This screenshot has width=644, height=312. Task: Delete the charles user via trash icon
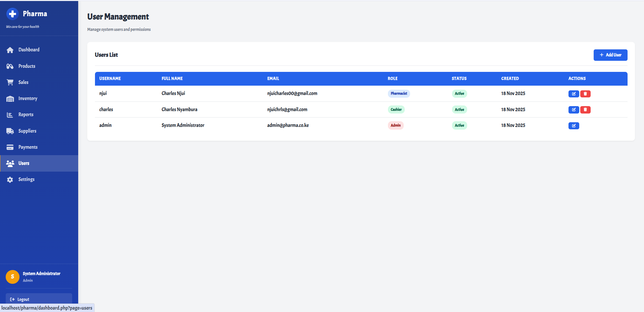point(585,110)
